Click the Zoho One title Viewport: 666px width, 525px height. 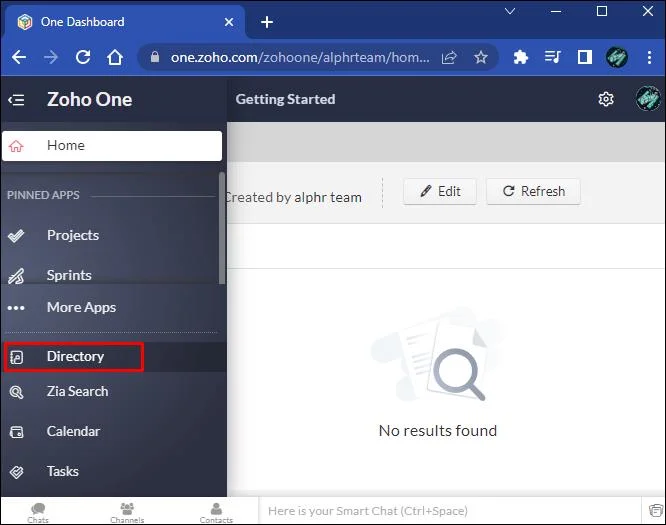pyautogui.click(x=89, y=99)
